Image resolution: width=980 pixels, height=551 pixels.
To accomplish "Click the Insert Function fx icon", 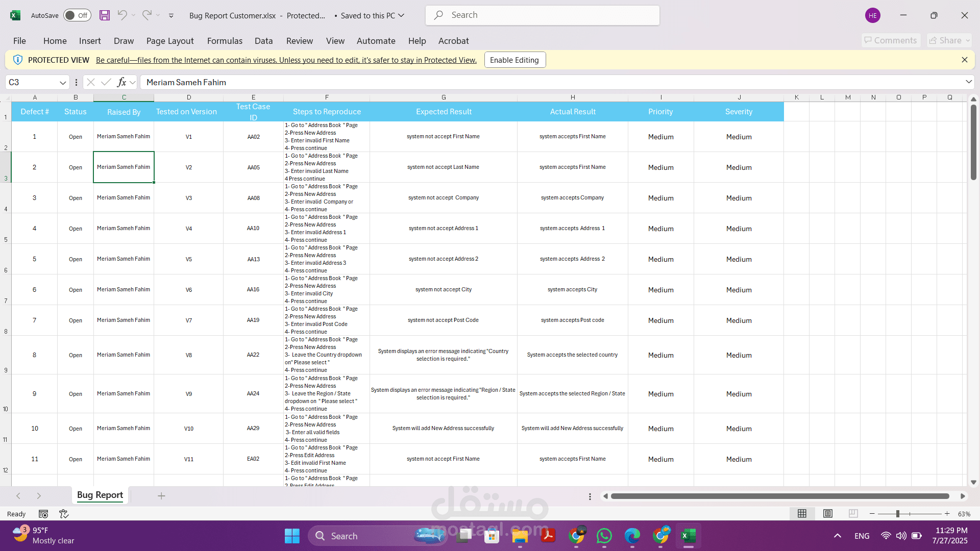I will pyautogui.click(x=121, y=82).
